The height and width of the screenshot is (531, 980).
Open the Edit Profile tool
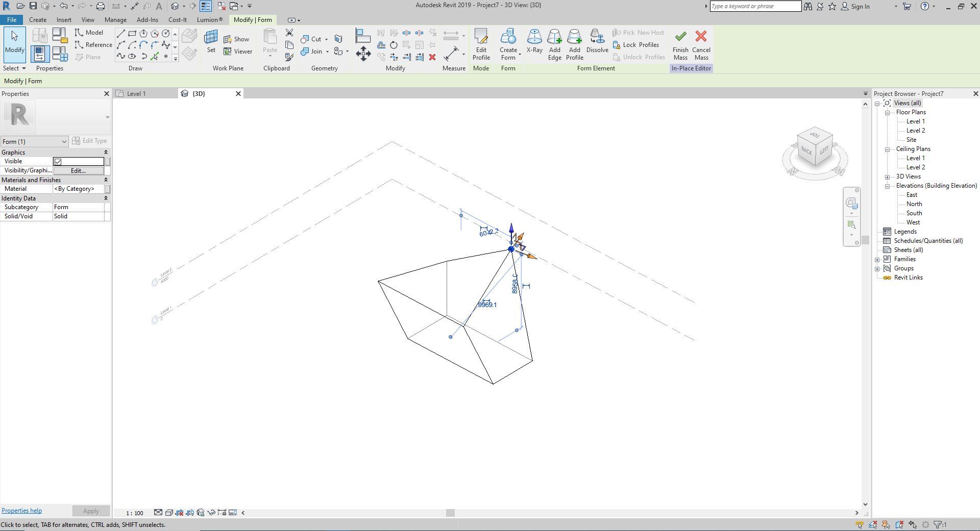481,44
